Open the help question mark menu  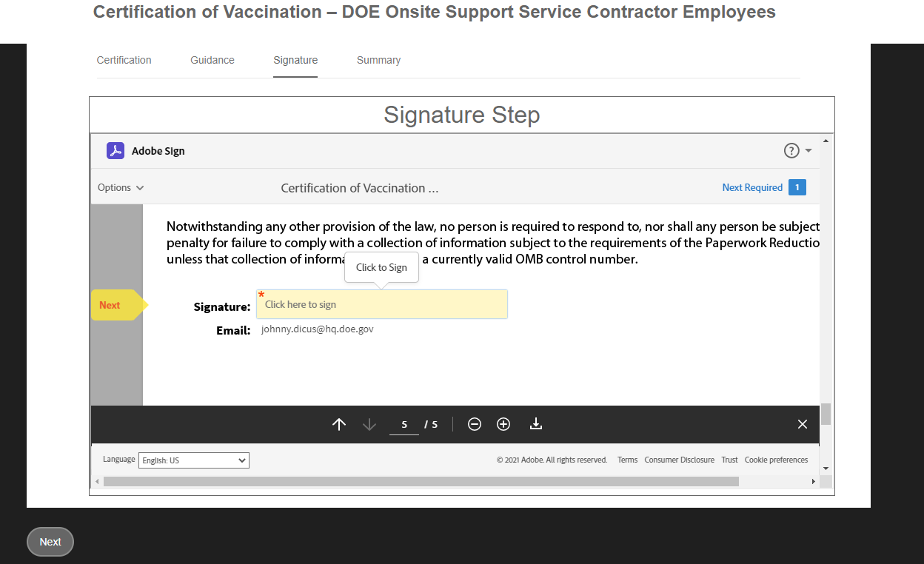pos(791,151)
